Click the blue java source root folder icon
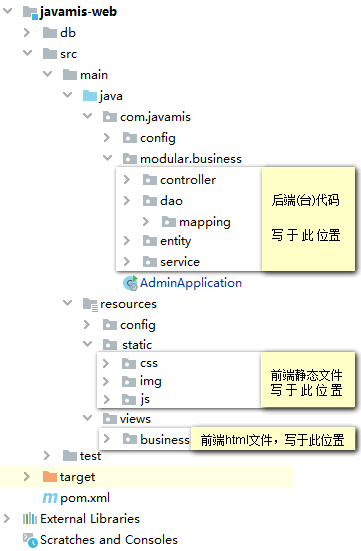 point(90,96)
